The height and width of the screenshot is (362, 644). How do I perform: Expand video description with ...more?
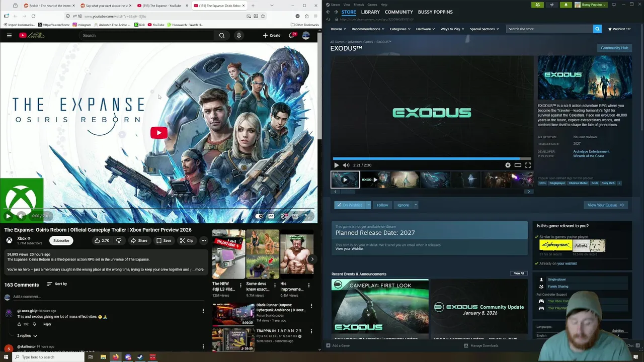click(198, 269)
